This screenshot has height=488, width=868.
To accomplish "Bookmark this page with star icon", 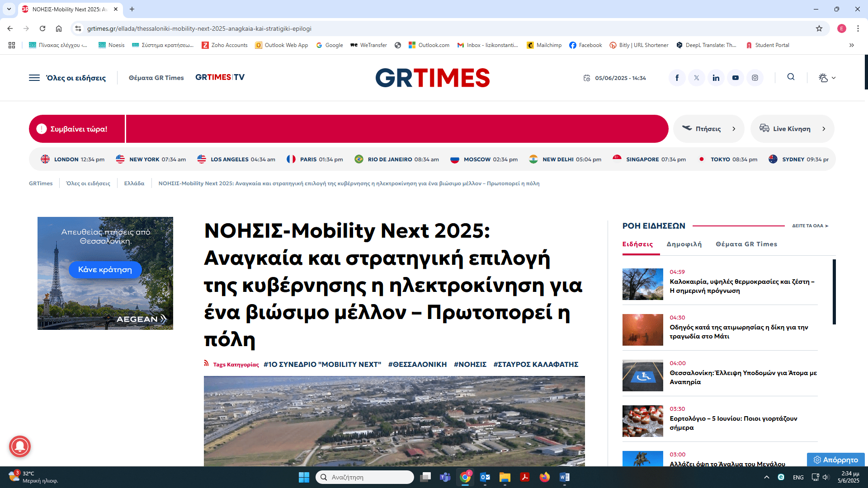I will click(819, 28).
